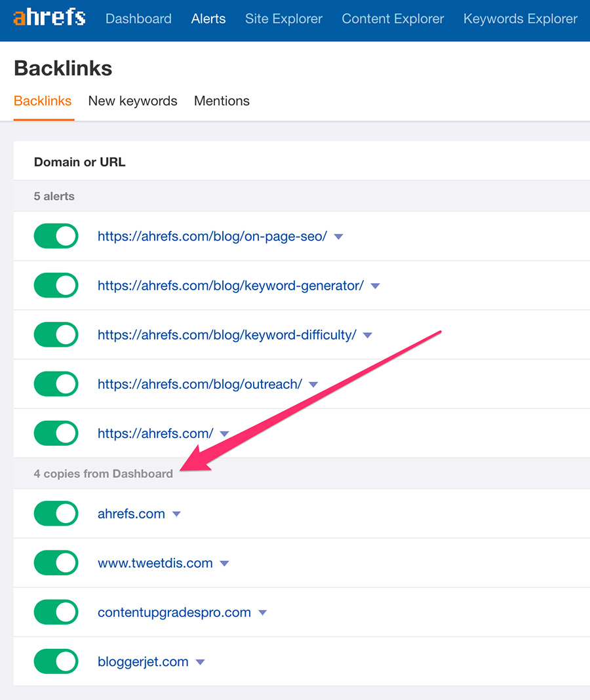
Task: Switch off the www.tweetdis.com alert
Action: pyautogui.click(x=56, y=563)
